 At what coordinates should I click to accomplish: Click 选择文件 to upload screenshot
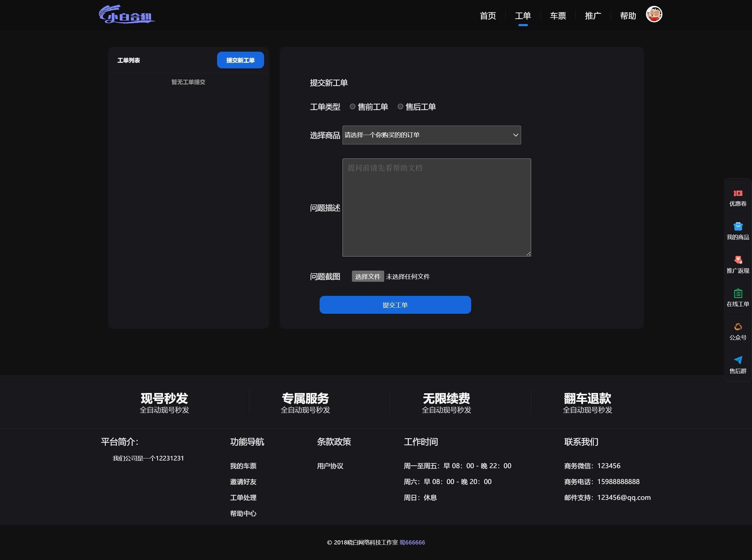(x=368, y=276)
